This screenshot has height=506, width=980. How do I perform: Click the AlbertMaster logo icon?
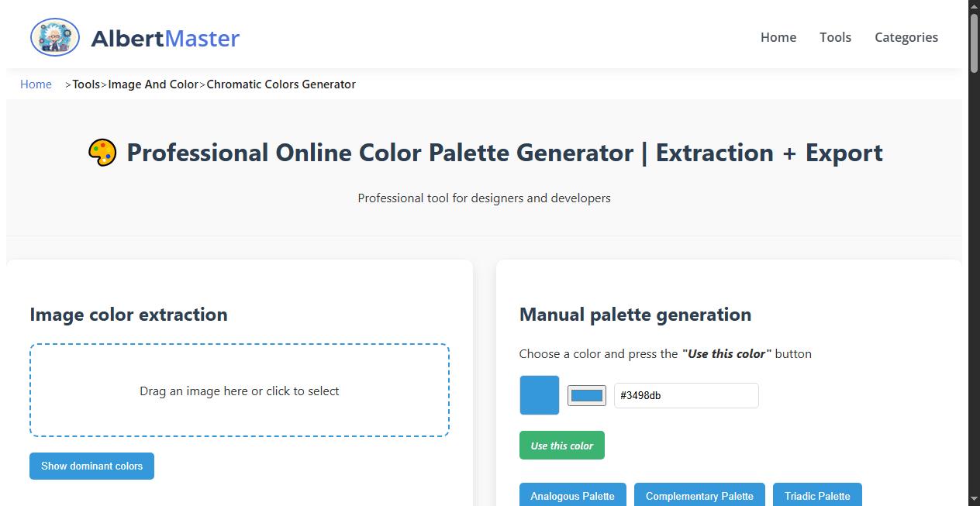pos(54,36)
